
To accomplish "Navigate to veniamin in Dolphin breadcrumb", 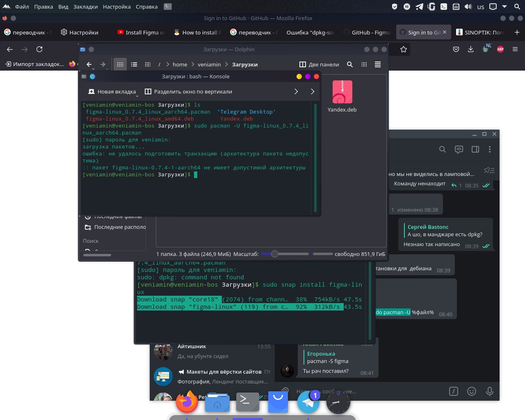I will pyautogui.click(x=209, y=64).
